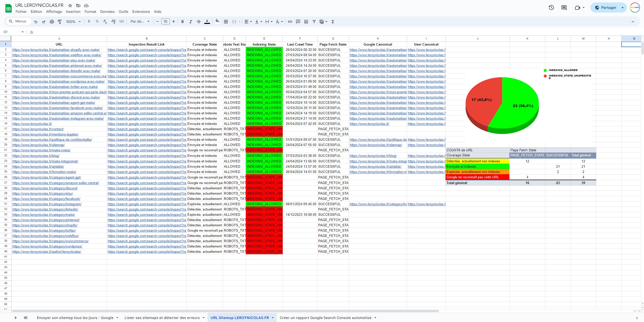Viewport: 644px width, 322px height.
Task: Open the leroynicolas.fr/contact/ URL link
Action: coord(38,129)
